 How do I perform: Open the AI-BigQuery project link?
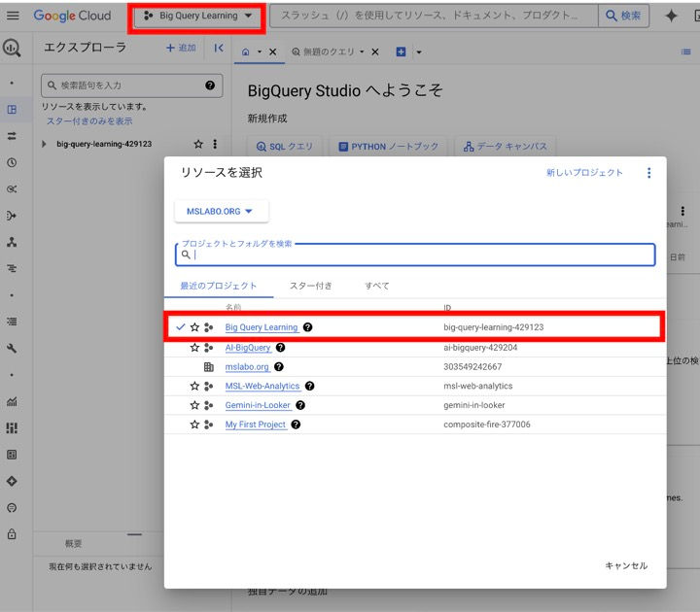tap(248, 348)
